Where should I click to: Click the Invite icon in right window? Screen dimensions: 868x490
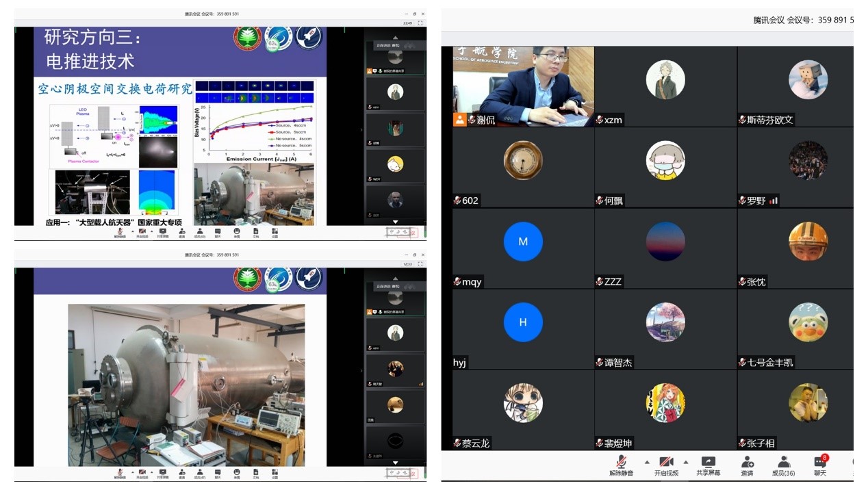[747, 463]
